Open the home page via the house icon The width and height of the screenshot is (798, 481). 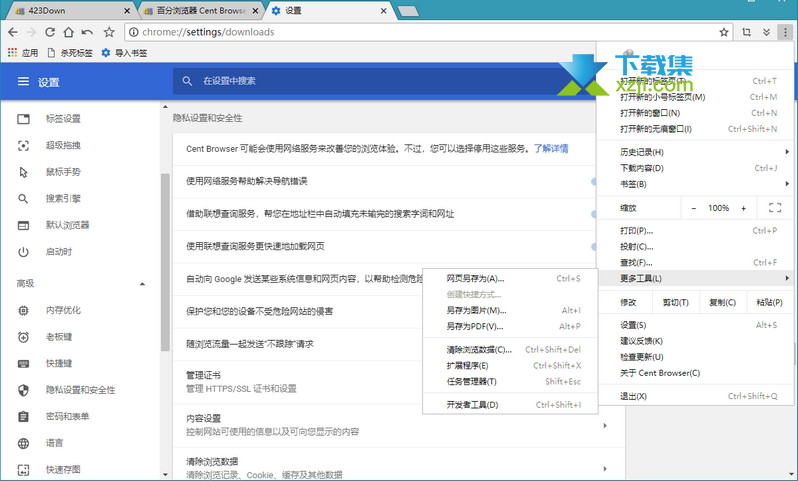[x=68, y=32]
